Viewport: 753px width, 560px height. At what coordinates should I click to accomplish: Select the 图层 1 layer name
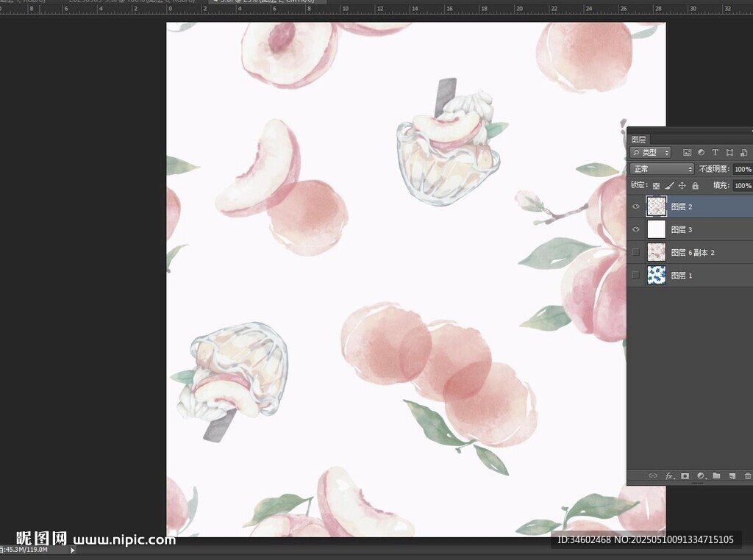click(682, 276)
